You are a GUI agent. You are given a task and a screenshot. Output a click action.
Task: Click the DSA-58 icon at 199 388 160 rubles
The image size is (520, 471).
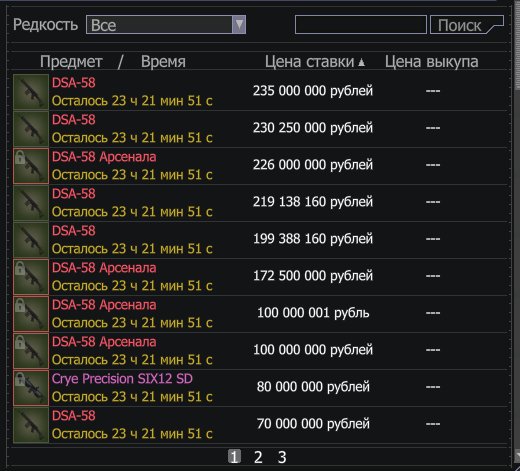(x=31, y=240)
